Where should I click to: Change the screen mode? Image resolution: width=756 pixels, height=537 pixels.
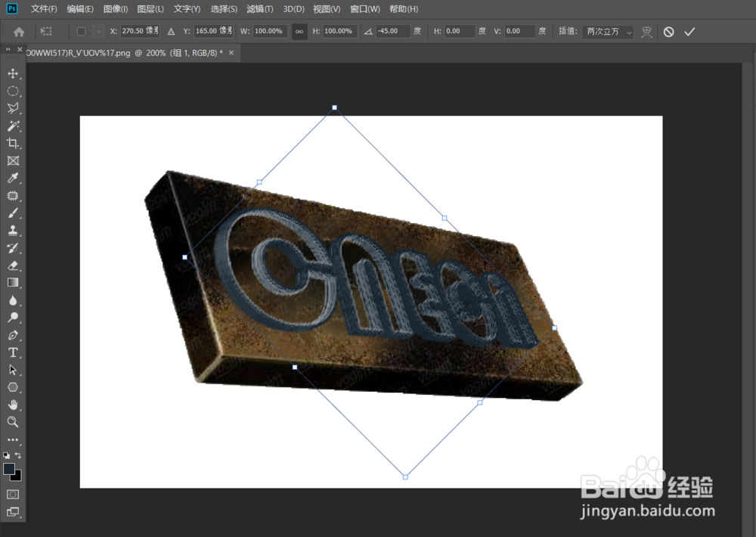(x=13, y=512)
